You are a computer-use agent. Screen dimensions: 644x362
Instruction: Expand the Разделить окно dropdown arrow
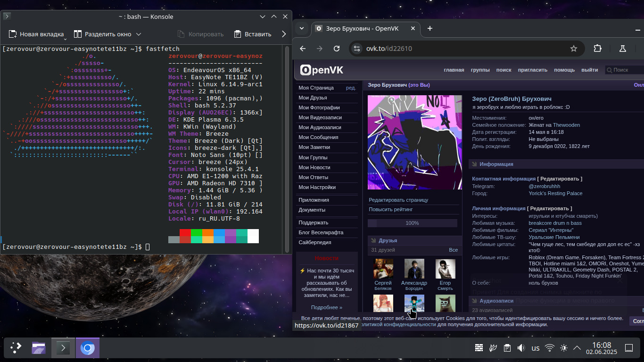[x=139, y=34]
